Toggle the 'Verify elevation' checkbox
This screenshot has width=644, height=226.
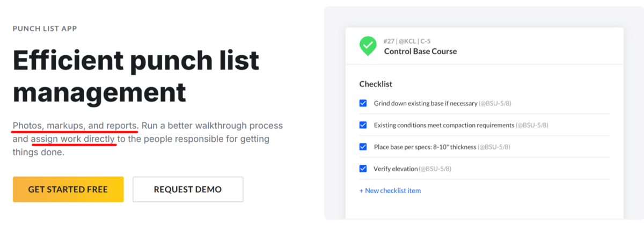pos(363,169)
